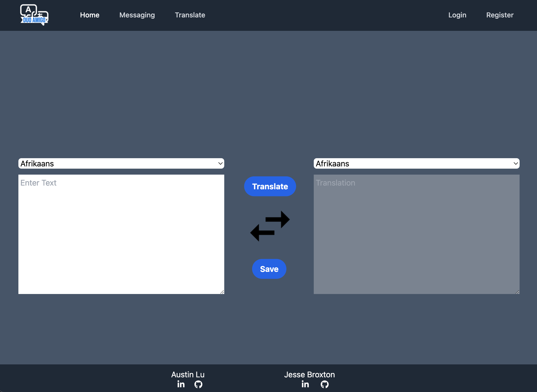Click the Duo Amigo logo
Image resolution: width=537 pixels, height=392 pixels.
coord(34,15)
